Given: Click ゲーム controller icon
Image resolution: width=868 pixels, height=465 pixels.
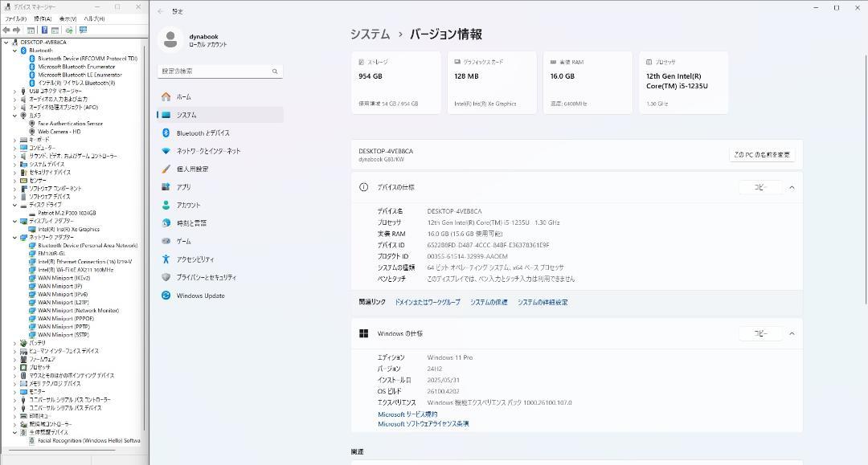Looking at the screenshot, I should (166, 241).
